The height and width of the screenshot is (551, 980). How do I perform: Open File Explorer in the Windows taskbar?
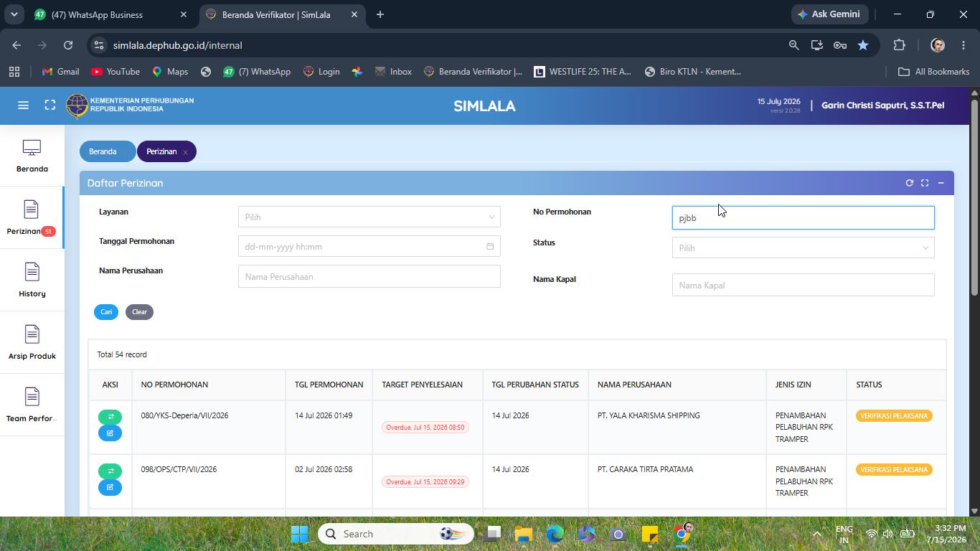click(x=523, y=534)
